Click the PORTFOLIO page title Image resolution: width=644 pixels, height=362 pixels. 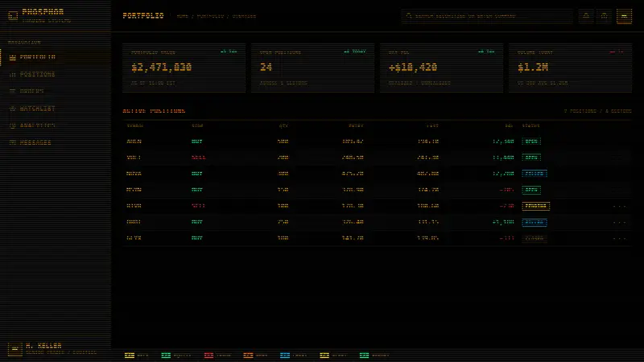pyautogui.click(x=143, y=16)
